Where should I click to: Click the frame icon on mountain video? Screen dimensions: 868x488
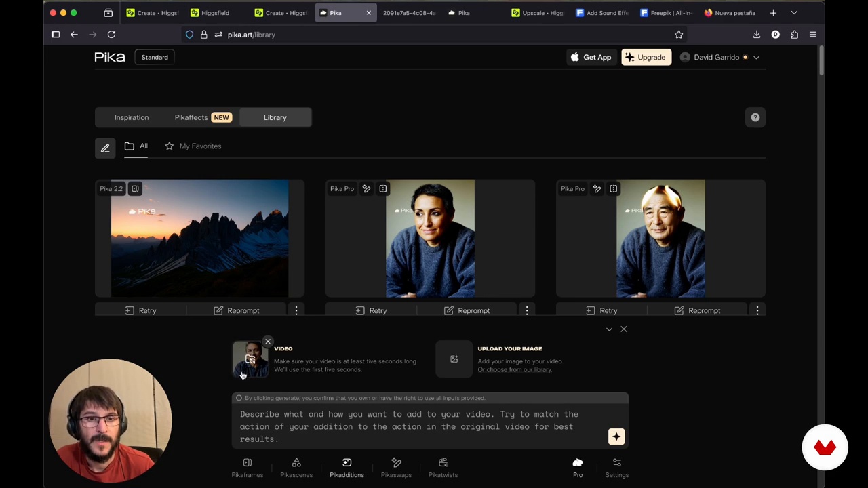click(135, 188)
